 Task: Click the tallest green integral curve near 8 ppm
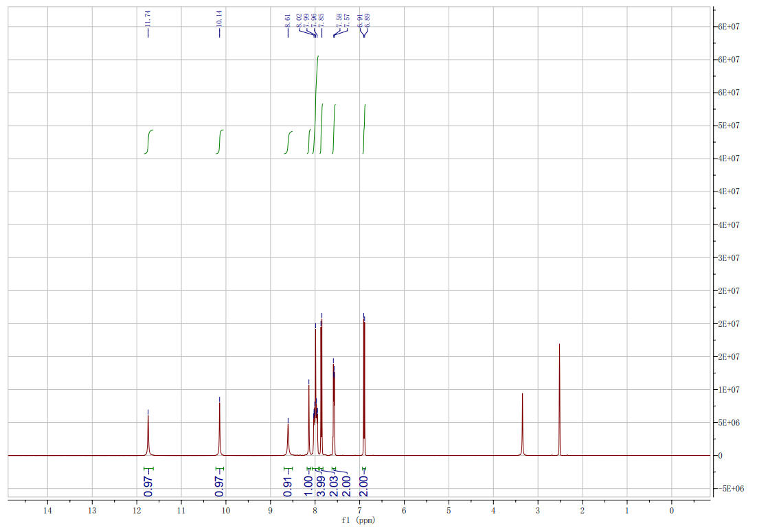(x=316, y=104)
